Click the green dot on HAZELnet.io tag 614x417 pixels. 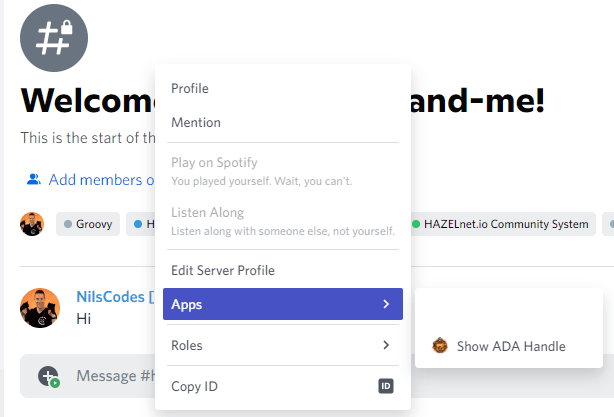(416, 224)
